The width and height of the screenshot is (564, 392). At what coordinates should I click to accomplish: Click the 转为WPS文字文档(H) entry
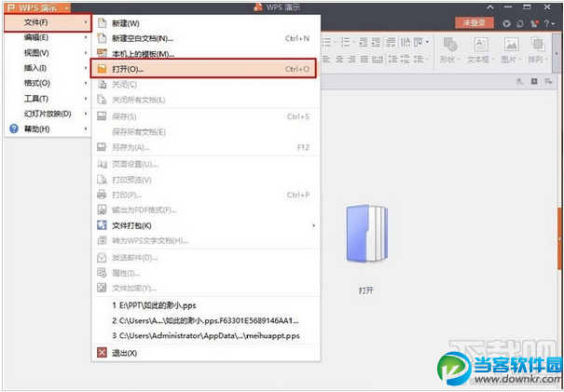pos(206,241)
